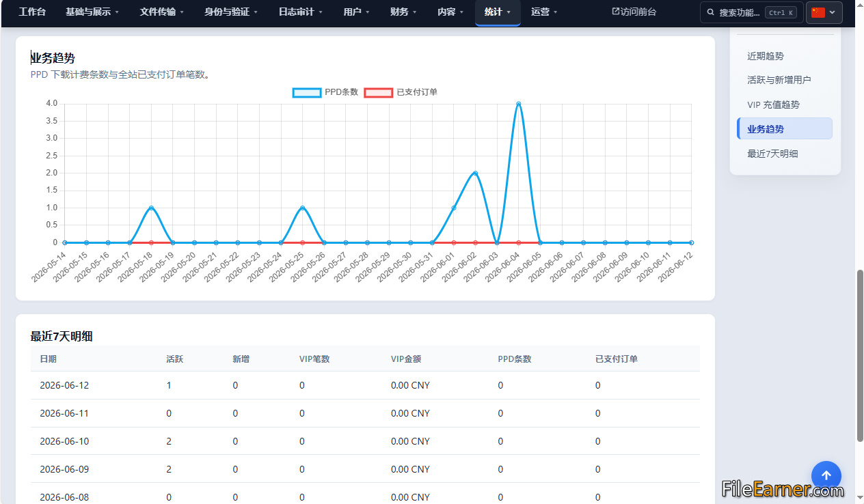This screenshot has height=504, width=864.
Task: Open the 身份与验证 dropdown
Action: point(231,12)
